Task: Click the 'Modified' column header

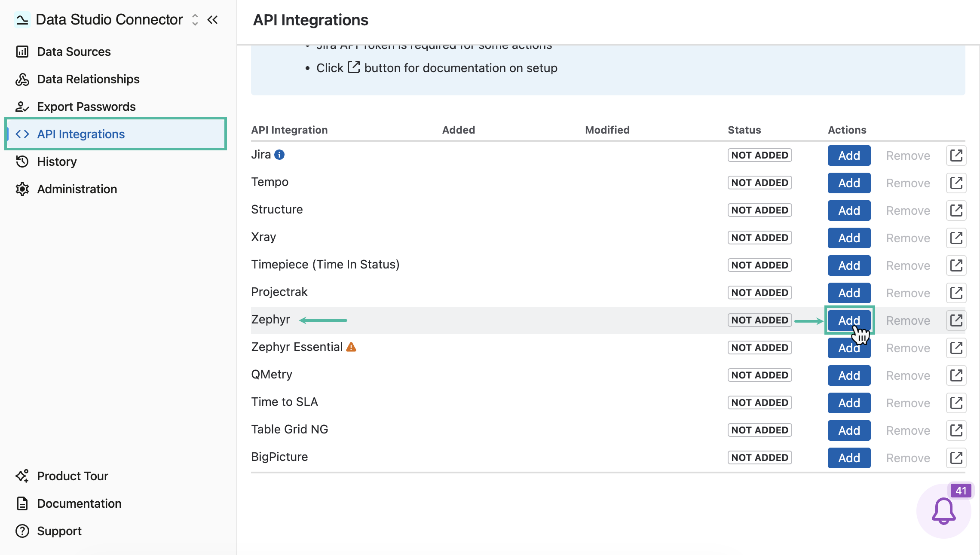Action: click(x=607, y=130)
